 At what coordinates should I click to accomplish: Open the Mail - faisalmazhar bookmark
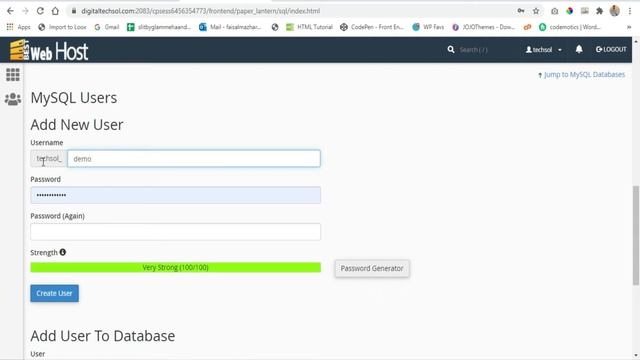pyautogui.click(x=230, y=27)
